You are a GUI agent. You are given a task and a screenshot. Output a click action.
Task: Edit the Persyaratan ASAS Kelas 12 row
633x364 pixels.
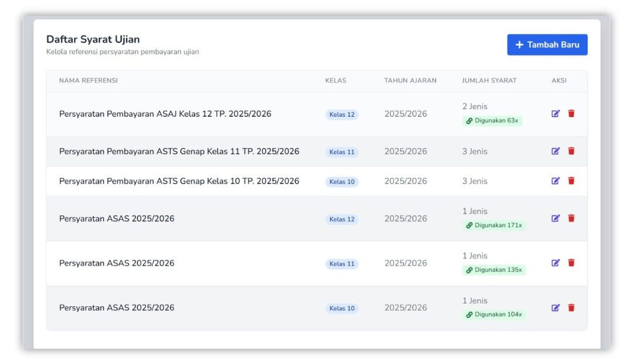click(x=556, y=219)
